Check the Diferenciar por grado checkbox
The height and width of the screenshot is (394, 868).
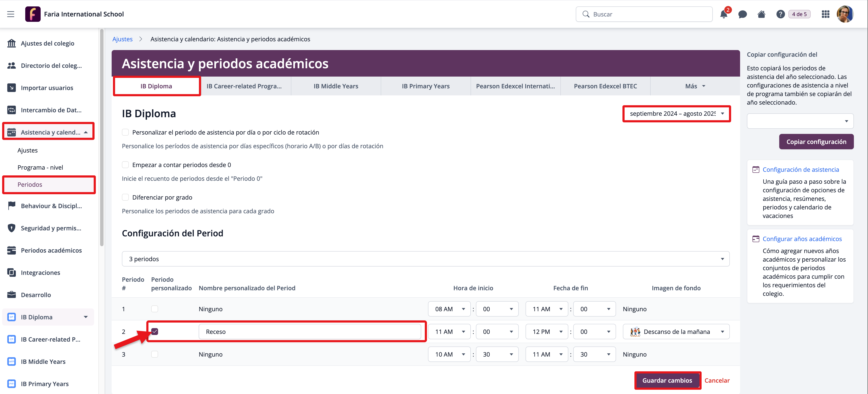(x=125, y=197)
